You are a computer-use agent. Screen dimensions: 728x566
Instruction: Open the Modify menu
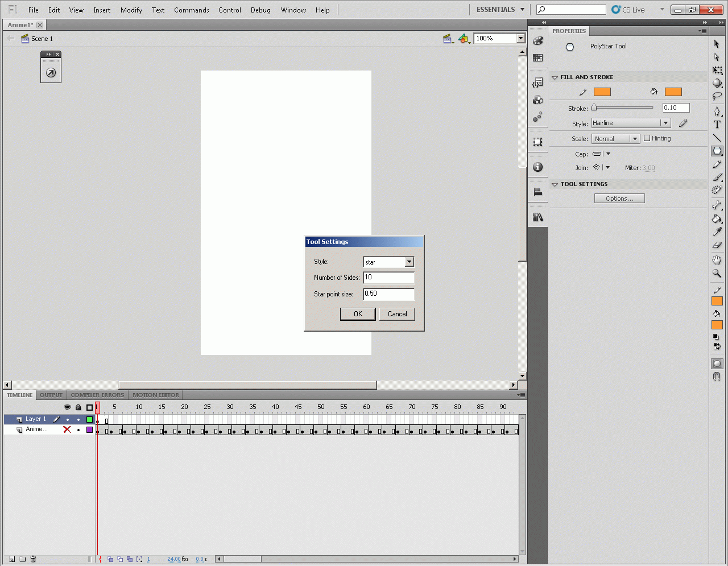click(131, 10)
